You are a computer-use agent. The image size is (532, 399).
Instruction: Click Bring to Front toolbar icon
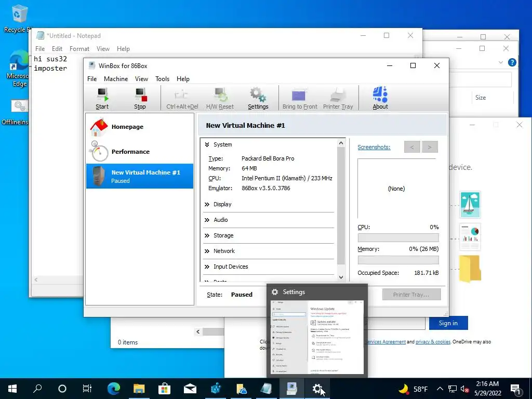pos(300,98)
